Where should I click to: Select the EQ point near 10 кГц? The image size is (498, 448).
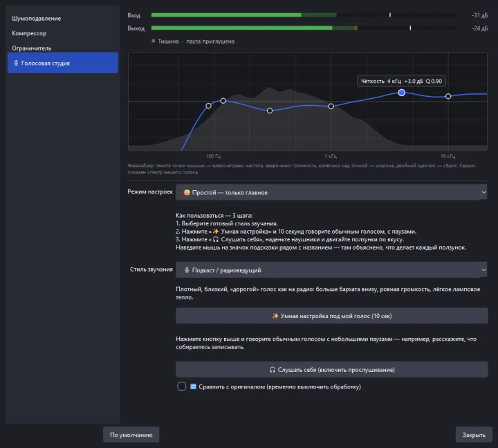(x=448, y=96)
